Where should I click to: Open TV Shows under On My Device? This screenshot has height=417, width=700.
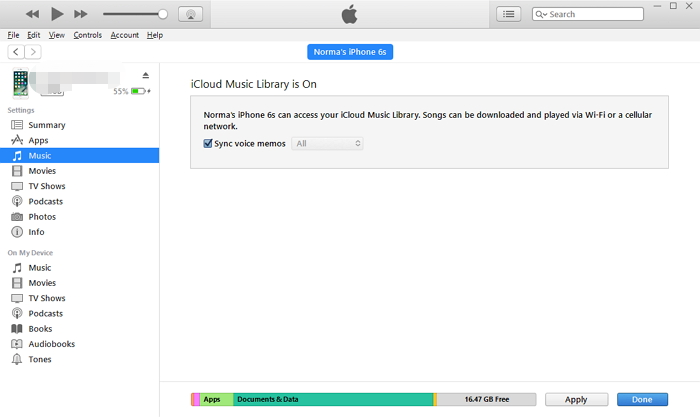[79, 298]
